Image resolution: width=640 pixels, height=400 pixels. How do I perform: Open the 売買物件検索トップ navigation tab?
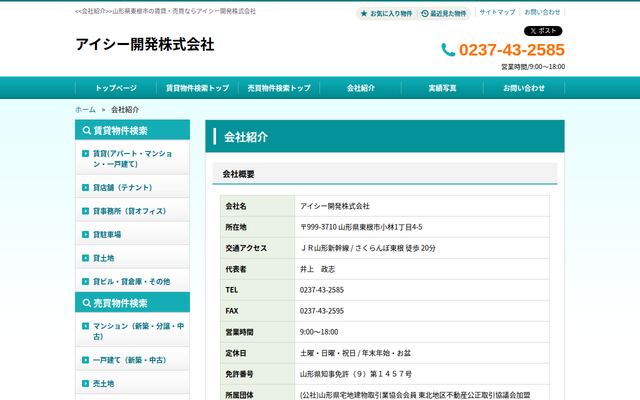[x=279, y=88]
